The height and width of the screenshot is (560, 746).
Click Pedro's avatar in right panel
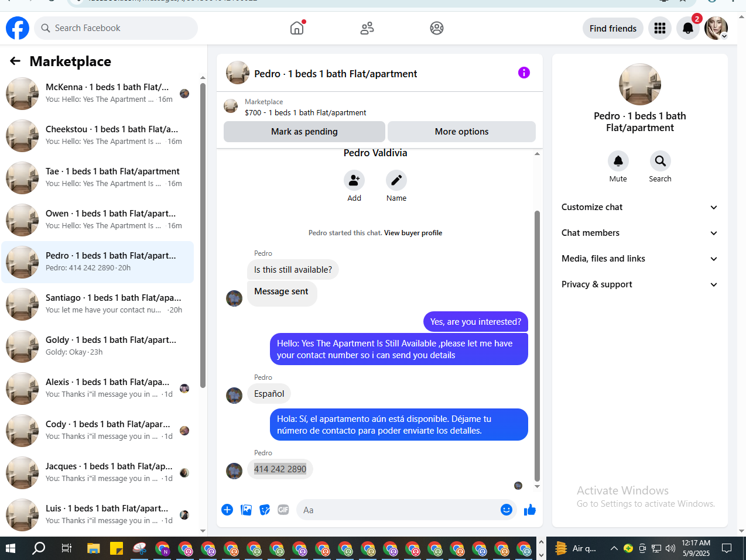point(640,84)
